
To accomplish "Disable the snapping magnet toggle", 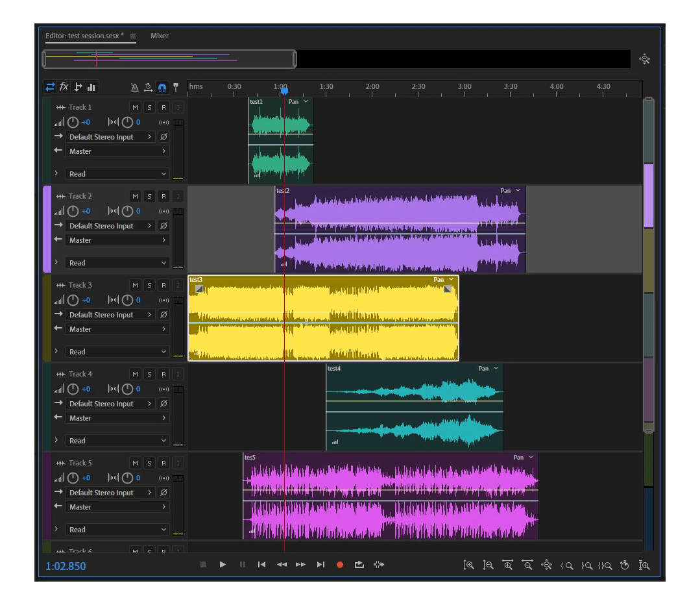I will 163,86.
